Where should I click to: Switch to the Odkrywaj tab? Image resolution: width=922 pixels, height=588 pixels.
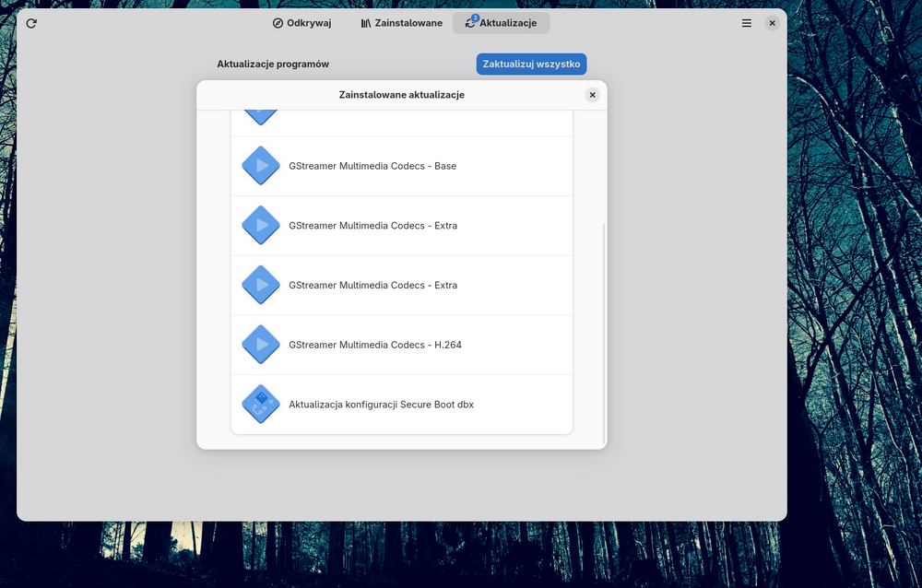coord(301,23)
